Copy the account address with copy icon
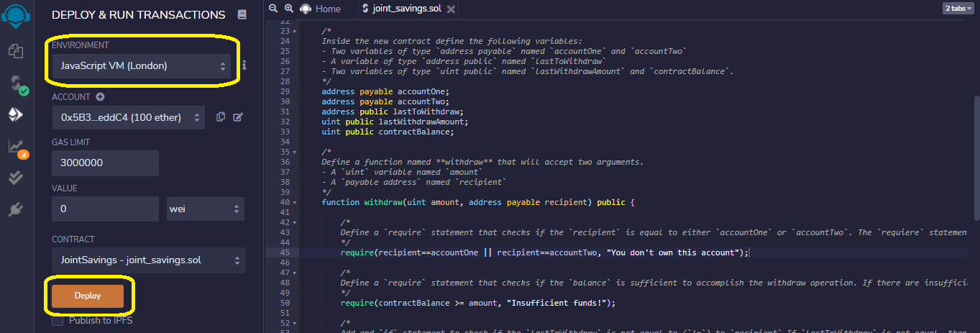The width and height of the screenshot is (980, 333). tap(221, 117)
